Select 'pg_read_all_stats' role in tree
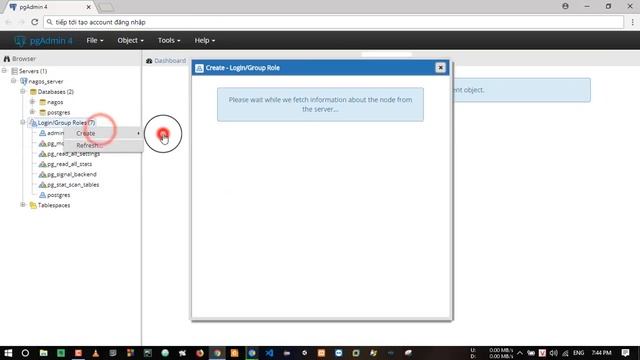Viewport: 640px width, 360px height. [x=69, y=164]
